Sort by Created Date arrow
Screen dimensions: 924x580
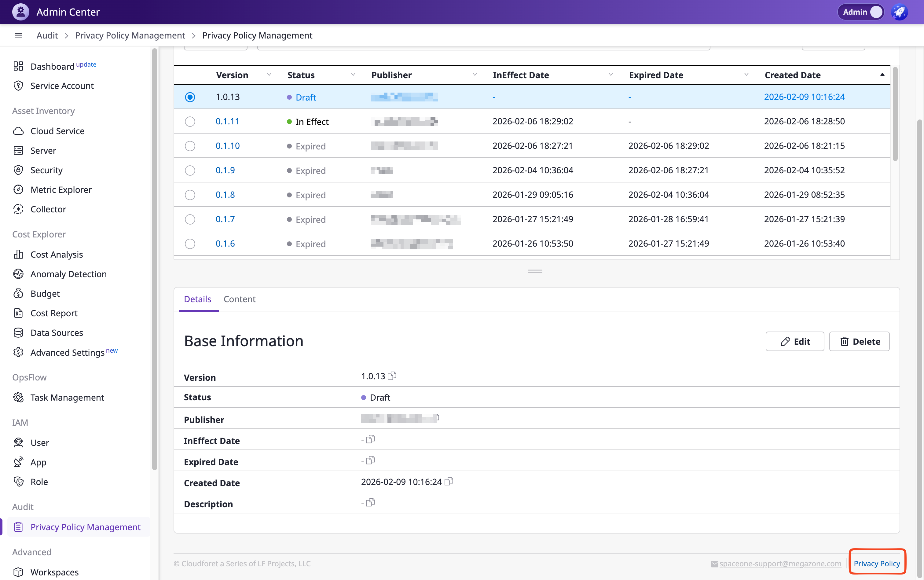pyautogui.click(x=882, y=75)
